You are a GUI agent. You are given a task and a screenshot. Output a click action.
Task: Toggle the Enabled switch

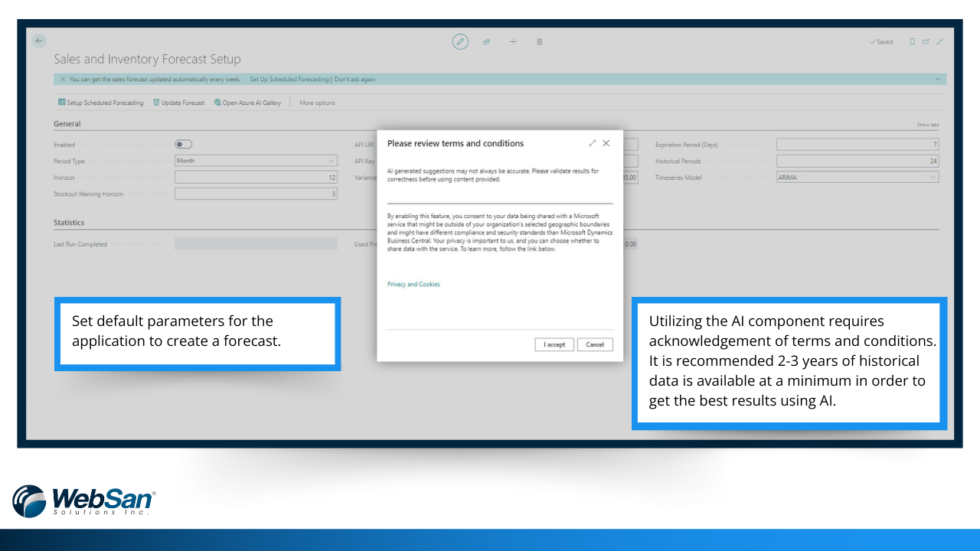pyautogui.click(x=184, y=144)
